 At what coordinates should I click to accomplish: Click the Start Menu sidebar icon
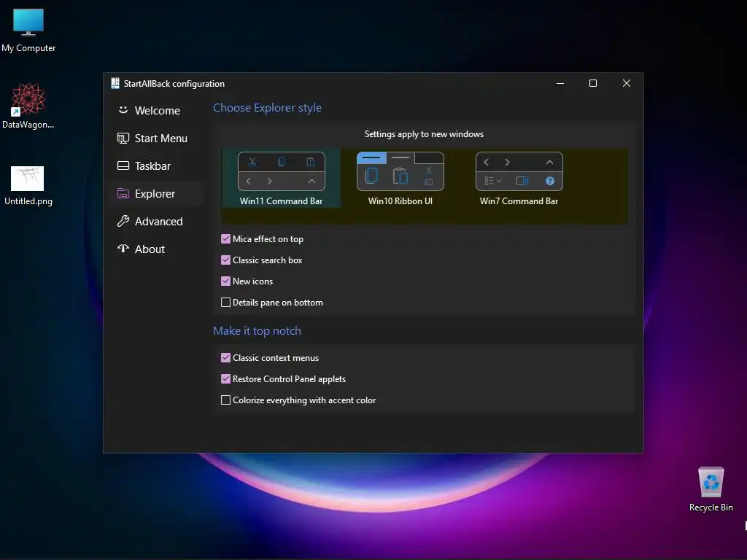pos(123,138)
